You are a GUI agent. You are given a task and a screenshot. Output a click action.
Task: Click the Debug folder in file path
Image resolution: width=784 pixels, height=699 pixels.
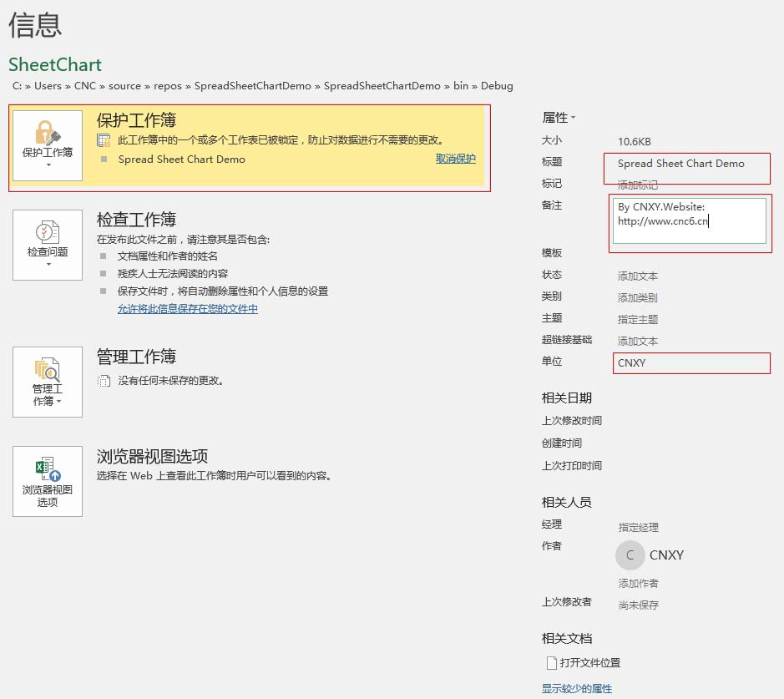[497, 86]
